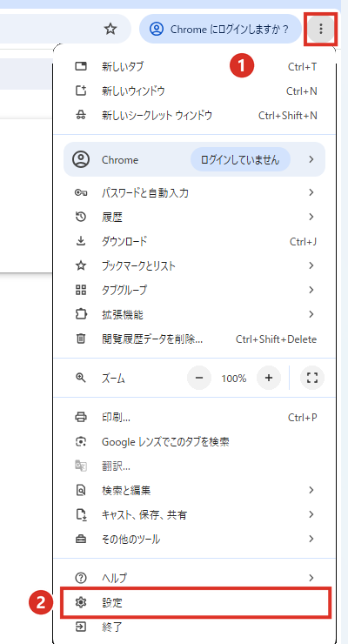Viewport: 348px width, 644px height.
Task: Click the その他のツール toolbox icon
Action: (x=81, y=540)
